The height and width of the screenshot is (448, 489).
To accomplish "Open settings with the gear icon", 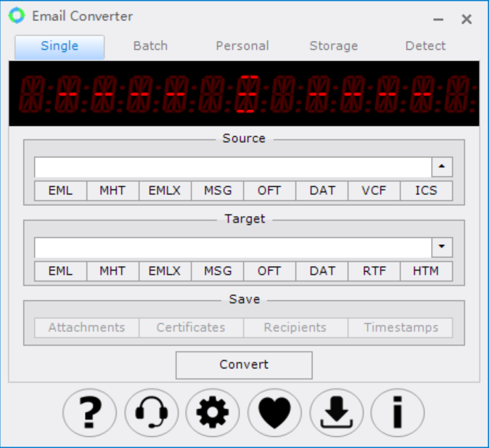I will (x=213, y=412).
